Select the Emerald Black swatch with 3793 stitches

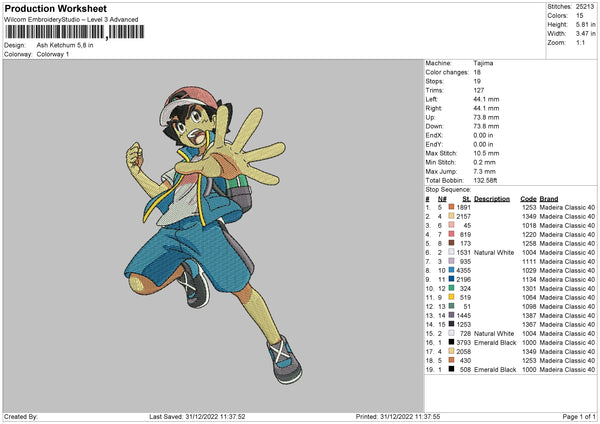(x=451, y=342)
